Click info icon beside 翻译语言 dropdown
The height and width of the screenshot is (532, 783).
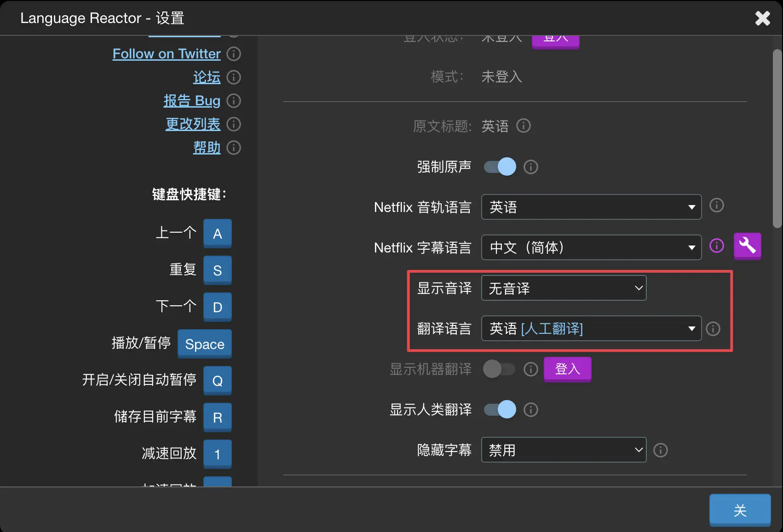713,329
